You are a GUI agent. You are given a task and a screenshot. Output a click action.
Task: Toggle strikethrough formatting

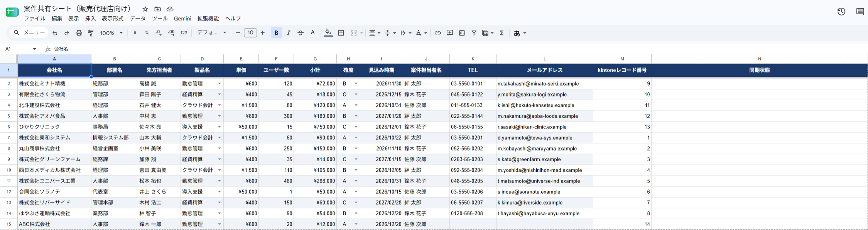coord(301,33)
